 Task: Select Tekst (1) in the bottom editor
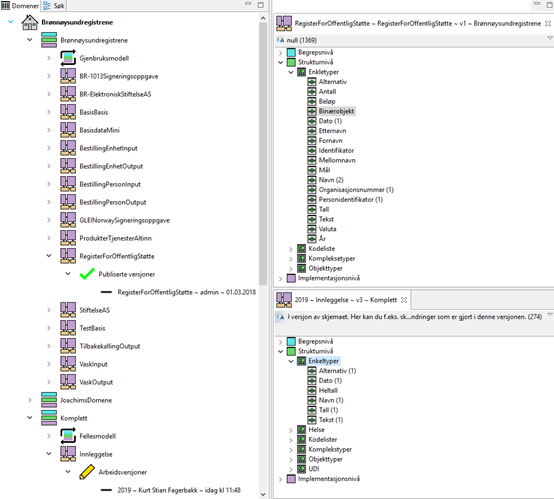pos(331,420)
